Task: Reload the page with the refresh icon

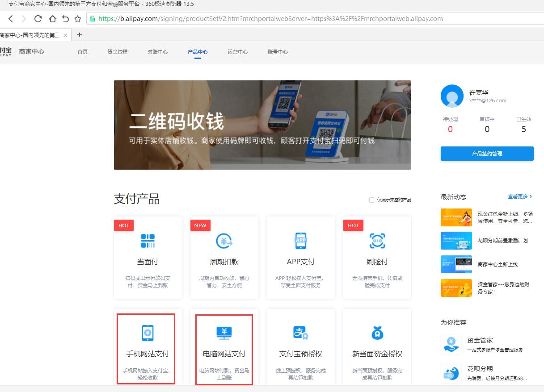Action: point(38,19)
